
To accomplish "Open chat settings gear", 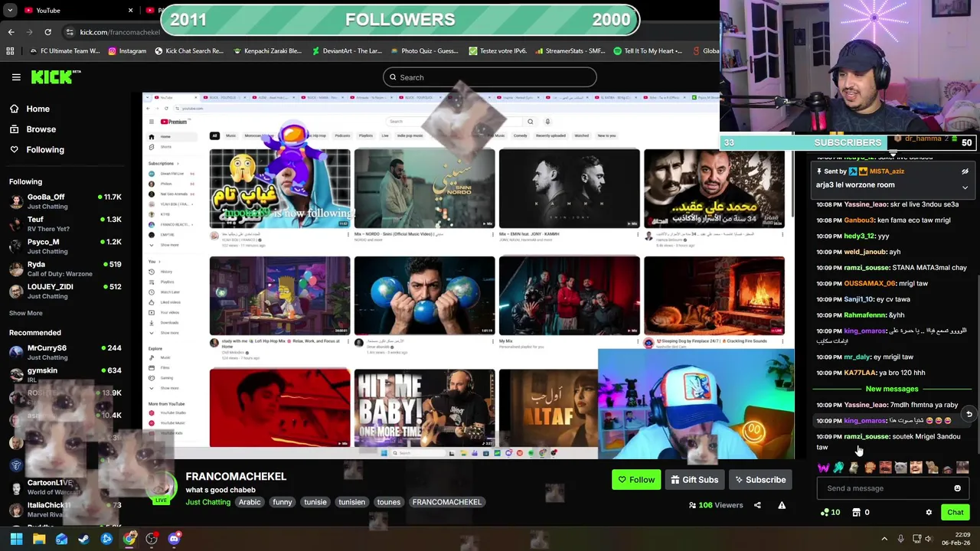I will click(x=929, y=513).
